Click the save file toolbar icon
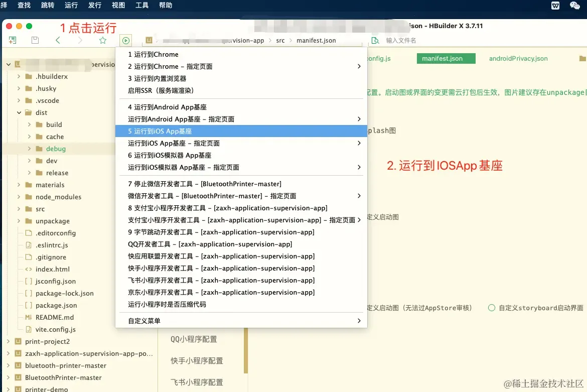 pyautogui.click(x=35, y=40)
